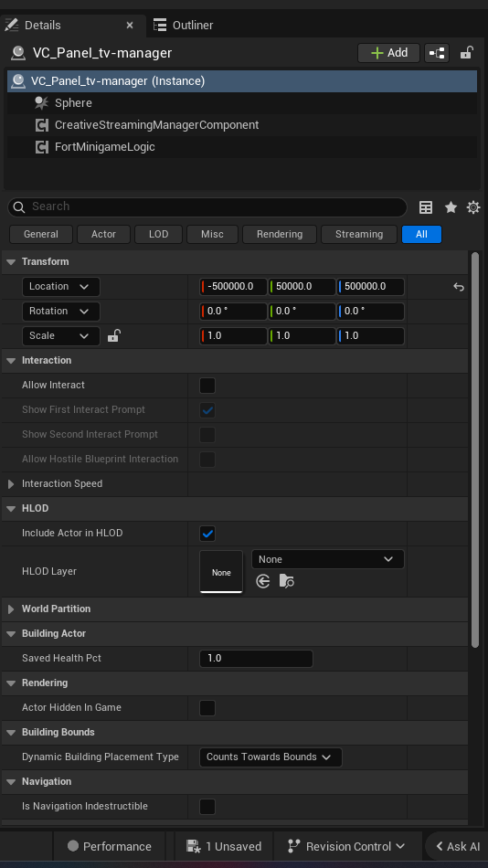Toggle Show Second Interact Prompt checkbox
The image size is (488, 868).
click(x=207, y=435)
